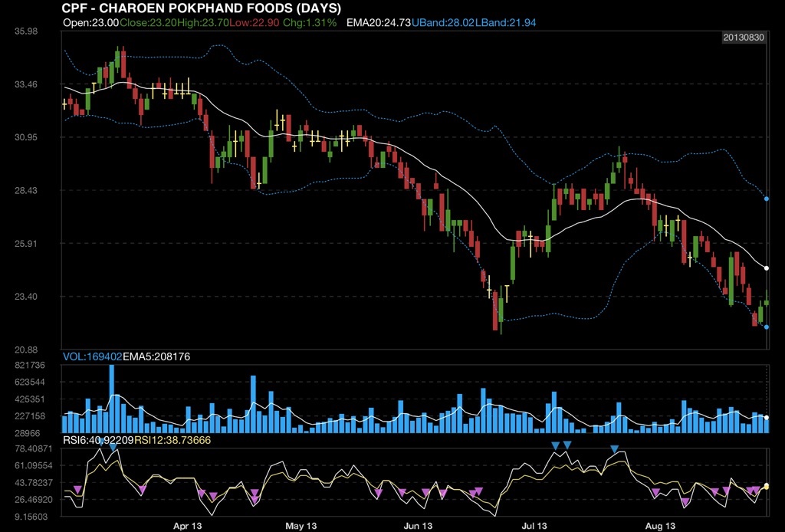Click the 61.09554 RSI axis label
Screen dimensions: 785x532
coord(34,465)
